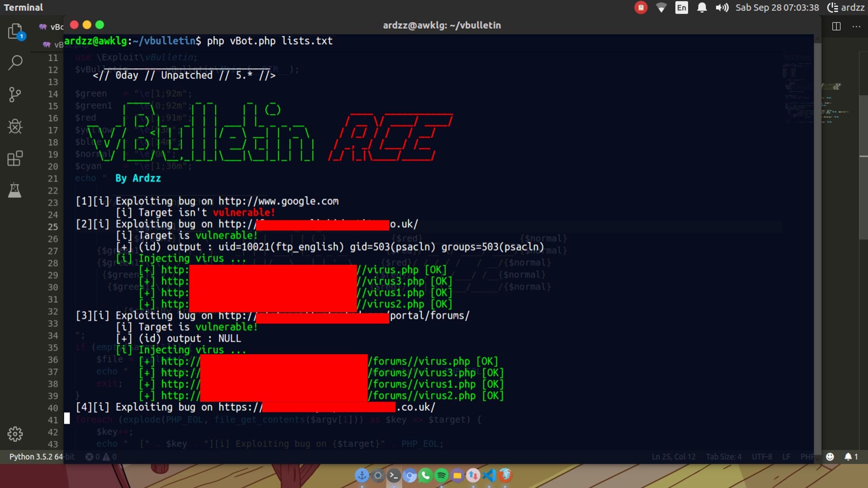Toggle the Wi-Fi network indicator

(661, 8)
